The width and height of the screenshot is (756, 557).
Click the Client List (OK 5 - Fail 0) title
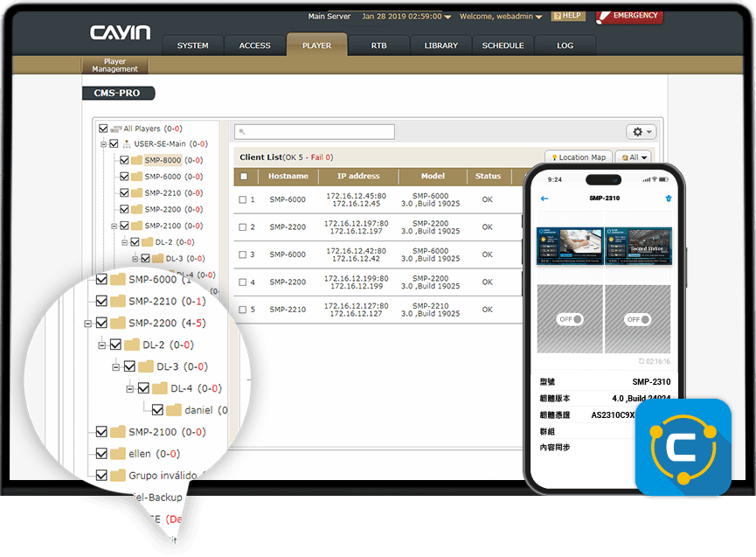coord(287,157)
